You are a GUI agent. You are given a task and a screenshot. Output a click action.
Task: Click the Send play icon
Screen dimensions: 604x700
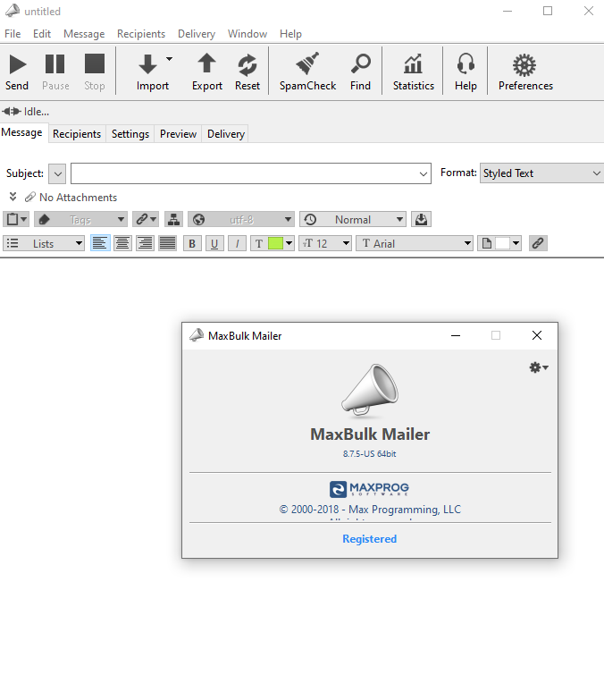(x=17, y=64)
